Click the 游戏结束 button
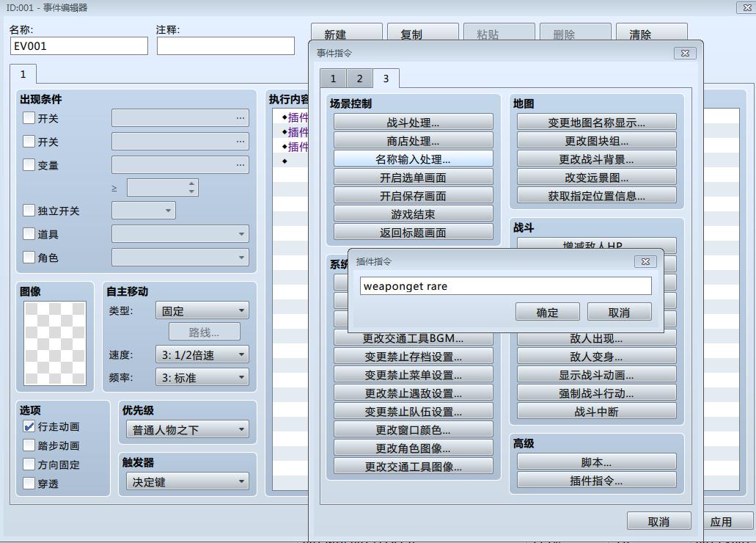Viewport: 756px width, 543px height. click(x=413, y=214)
